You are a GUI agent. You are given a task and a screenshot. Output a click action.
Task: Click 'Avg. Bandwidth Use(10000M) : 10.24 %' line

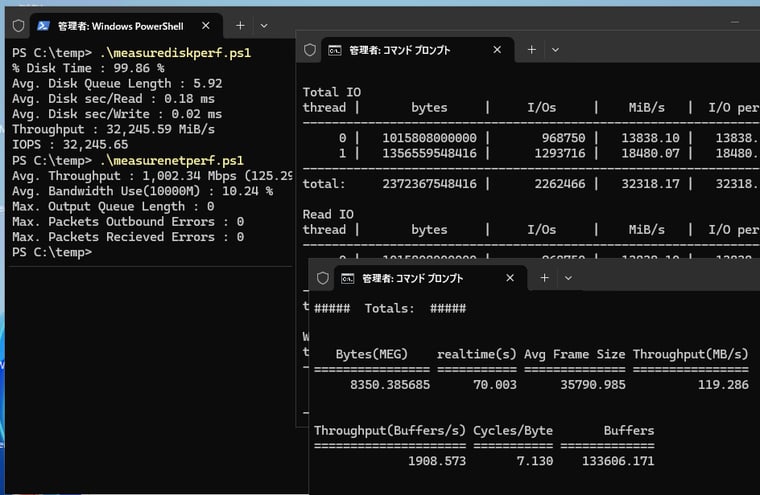coord(142,191)
